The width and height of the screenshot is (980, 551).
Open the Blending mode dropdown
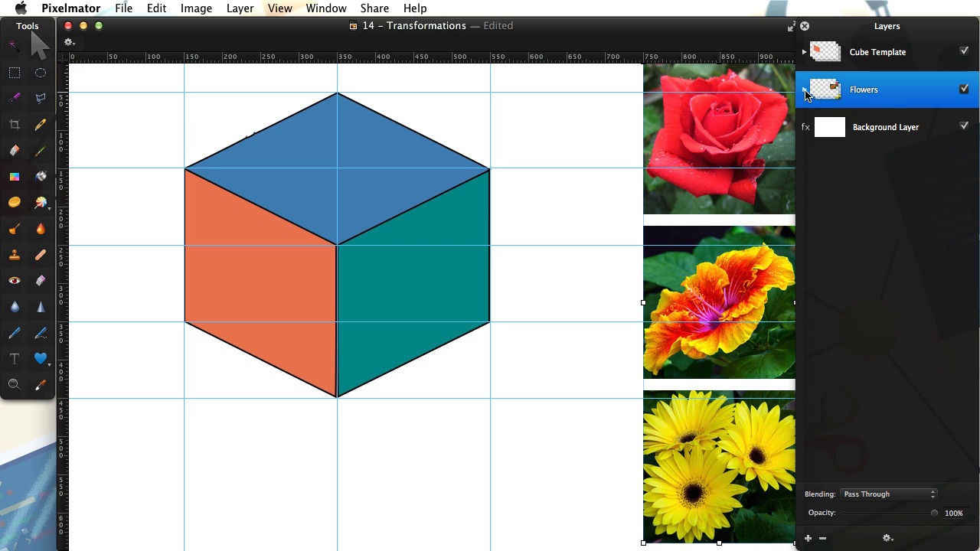point(888,494)
